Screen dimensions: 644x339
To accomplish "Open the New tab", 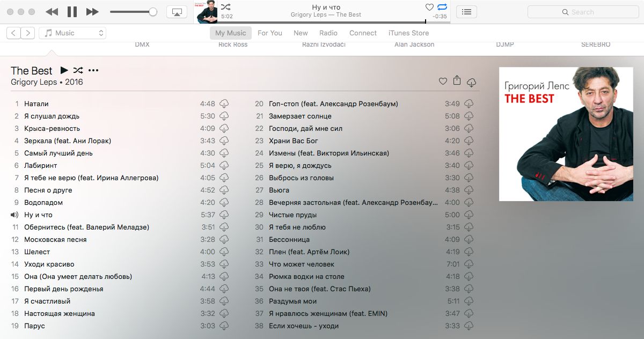I will click(x=301, y=33).
